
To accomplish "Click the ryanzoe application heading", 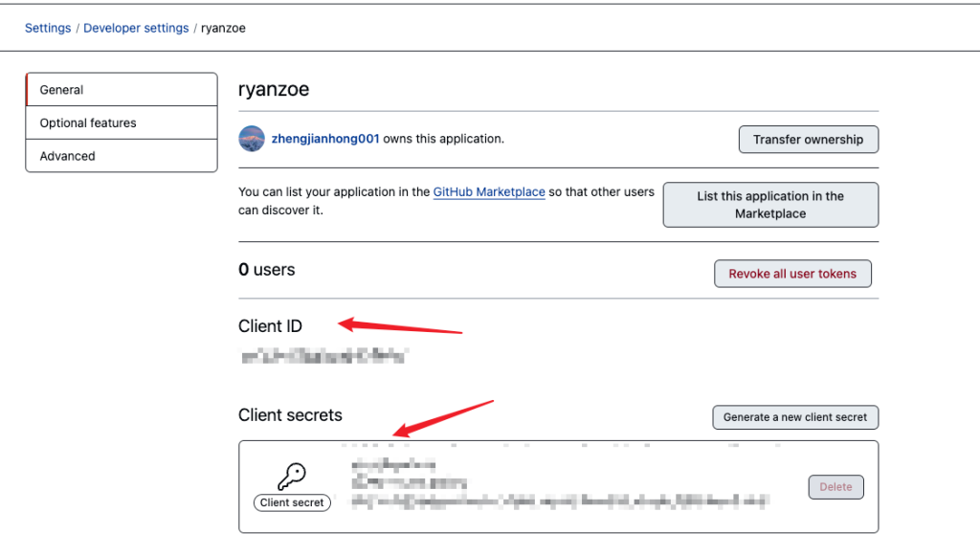I will pyautogui.click(x=274, y=89).
